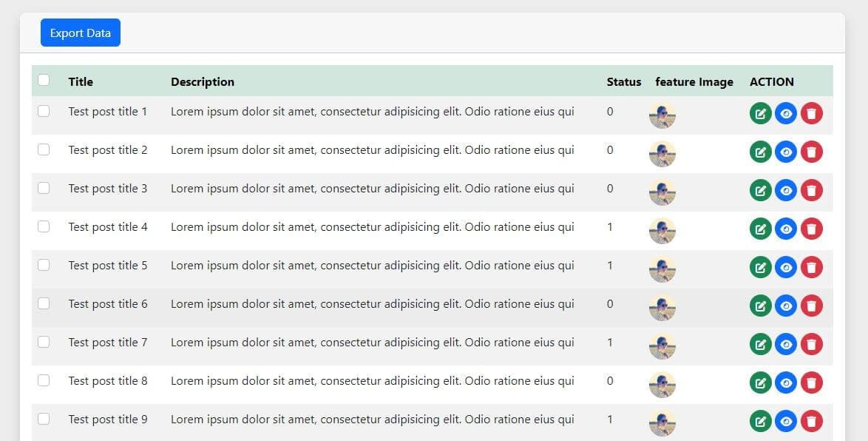868x441 pixels.
Task: Open editor for Test post title 8
Action: [x=760, y=383]
